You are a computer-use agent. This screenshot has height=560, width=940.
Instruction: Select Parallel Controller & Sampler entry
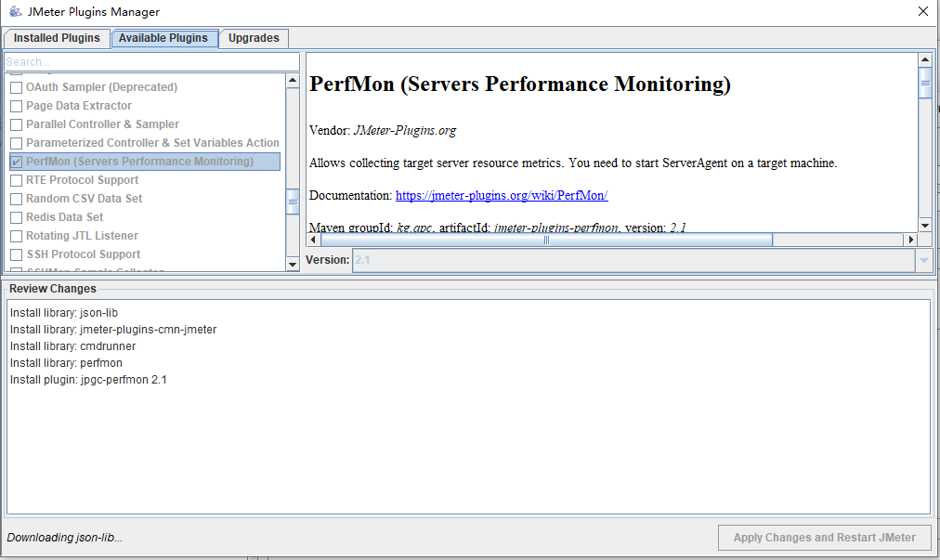point(102,124)
